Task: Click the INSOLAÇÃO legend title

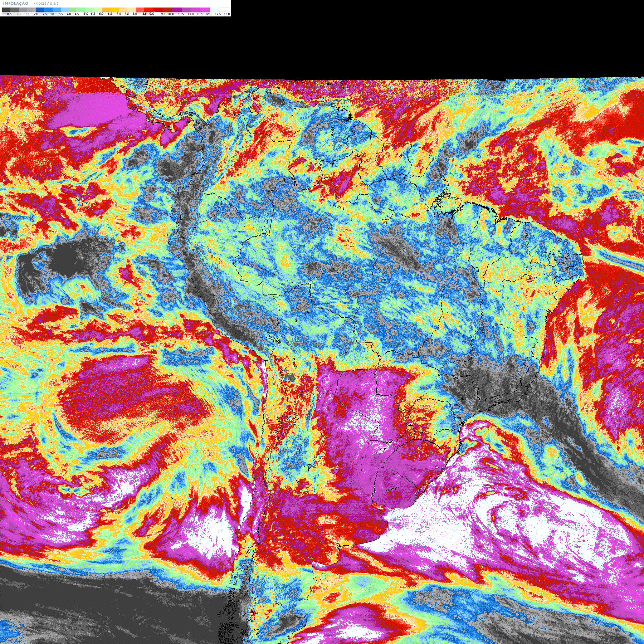Action: coord(16,3)
